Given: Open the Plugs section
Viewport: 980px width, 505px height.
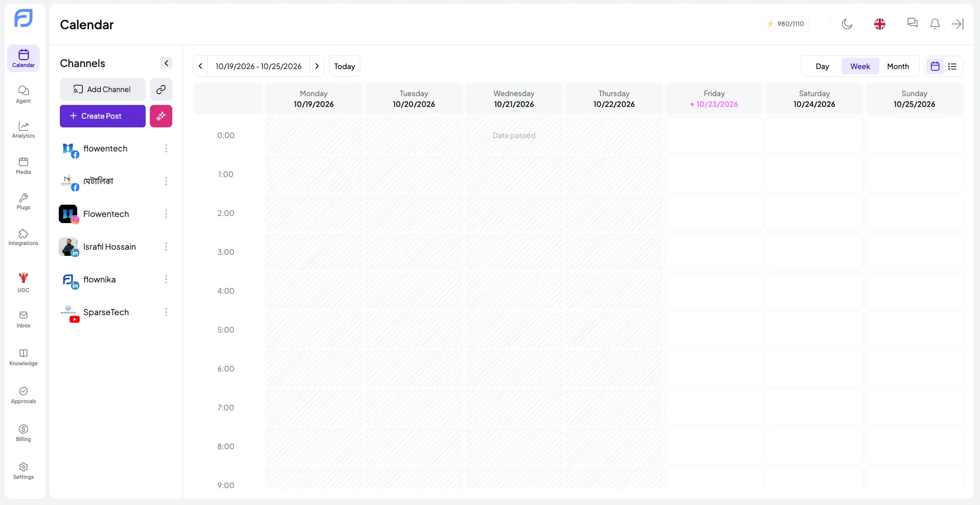Looking at the screenshot, I should (24, 202).
